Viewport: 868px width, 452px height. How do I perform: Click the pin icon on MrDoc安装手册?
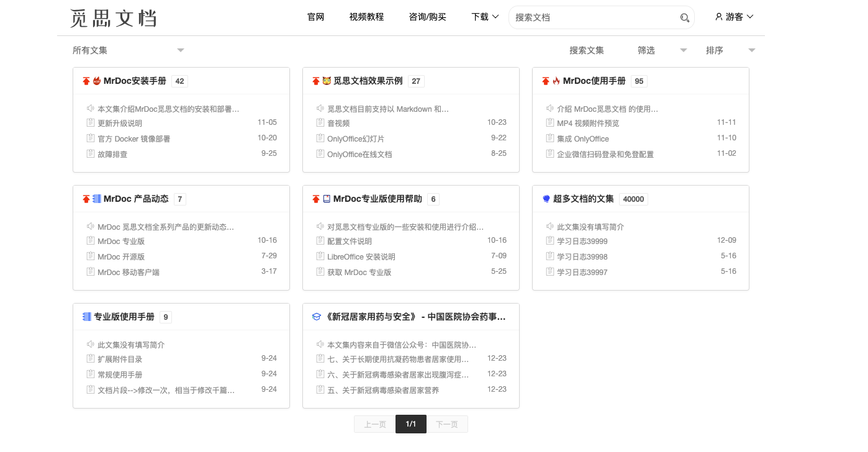point(86,81)
